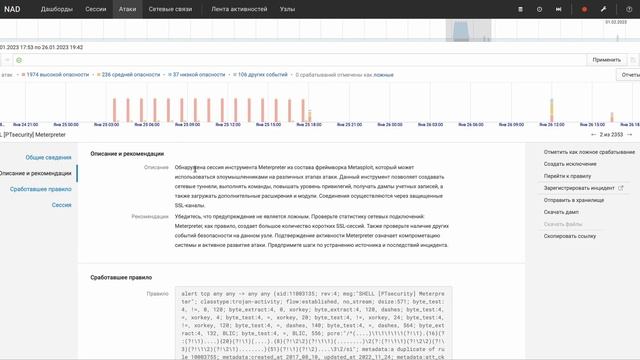640x360 pixels.
Task: Select Общие сведения in side navigation
Action: (48, 158)
